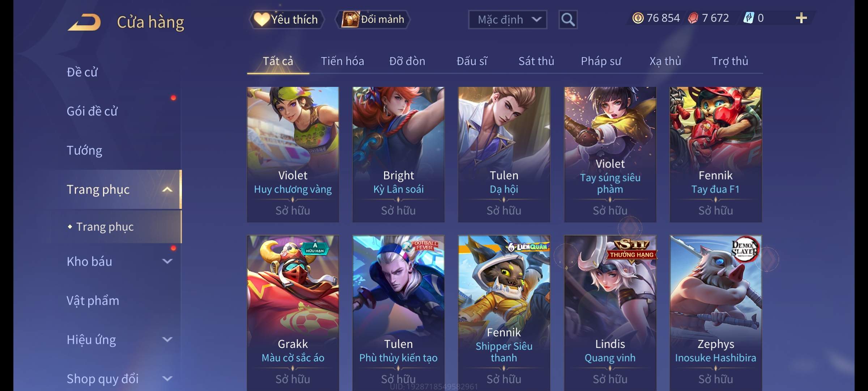Tap the red ruby currency icon
The height and width of the screenshot is (391, 868).
[x=693, y=18]
